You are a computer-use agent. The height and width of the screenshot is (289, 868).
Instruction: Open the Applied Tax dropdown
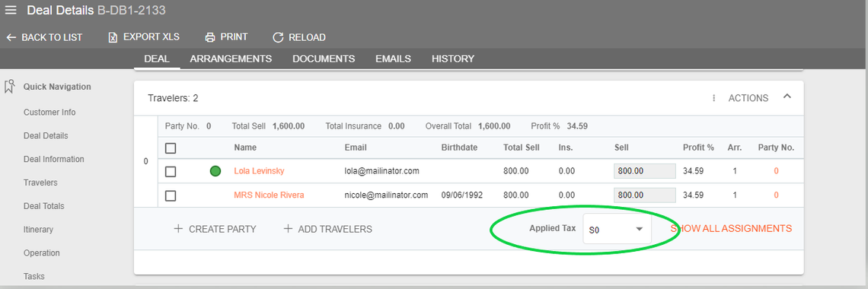pos(617,230)
